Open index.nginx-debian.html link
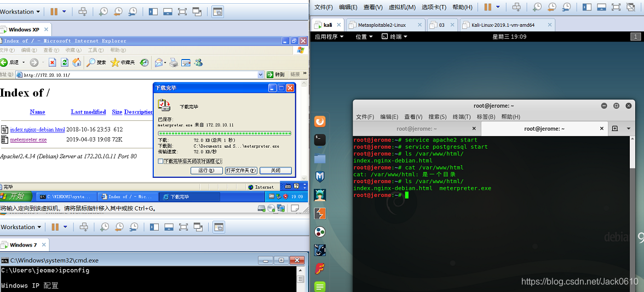The image size is (644, 292). click(x=37, y=130)
